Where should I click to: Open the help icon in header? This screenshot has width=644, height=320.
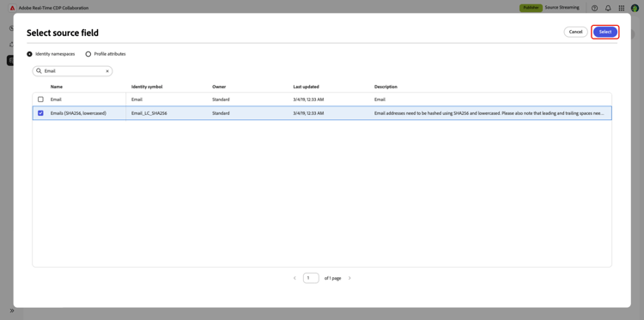tap(594, 8)
